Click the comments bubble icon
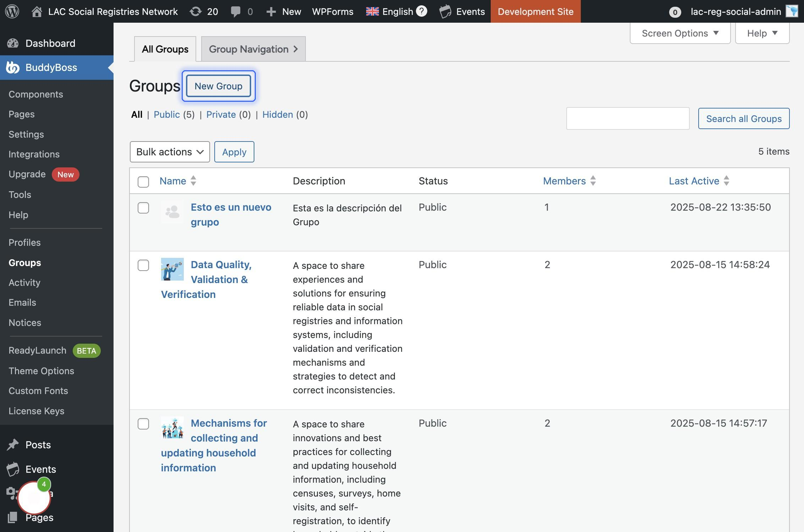The width and height of the screenshot is (804, 532). click(235, 11)
